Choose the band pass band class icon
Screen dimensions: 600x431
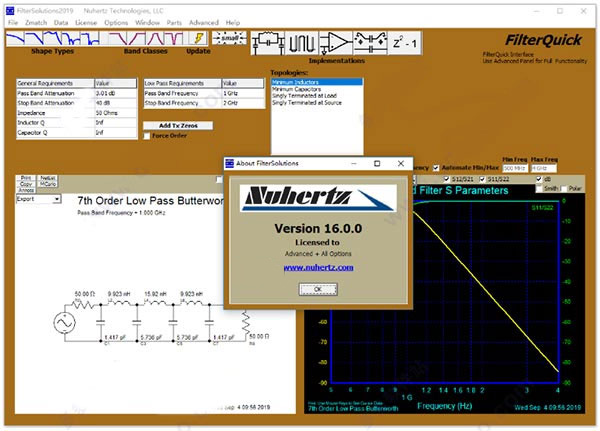(155, 39)
